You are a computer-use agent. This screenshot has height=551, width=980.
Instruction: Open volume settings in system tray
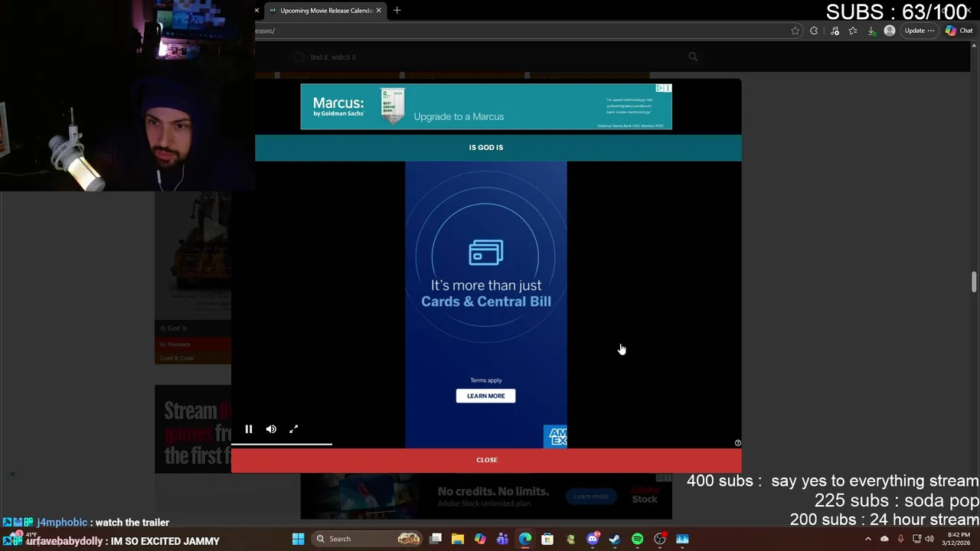click(929, 539)
